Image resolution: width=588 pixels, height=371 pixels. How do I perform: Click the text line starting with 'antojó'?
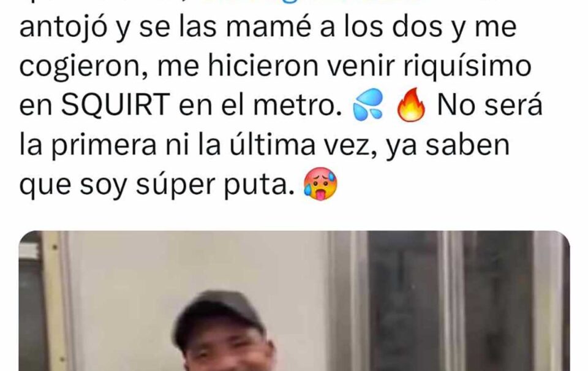pos(268,28)
